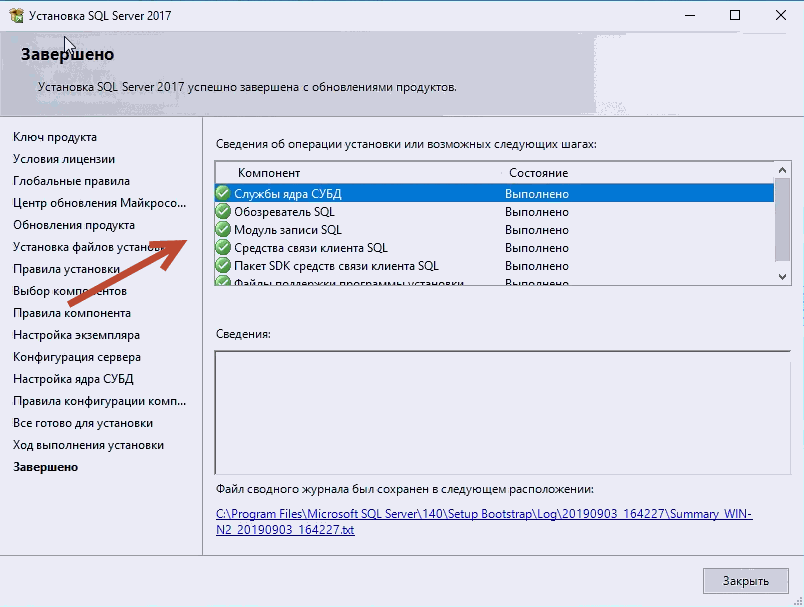
Task: Select the Условия лицензии step
Action: [x=64, y=159]
